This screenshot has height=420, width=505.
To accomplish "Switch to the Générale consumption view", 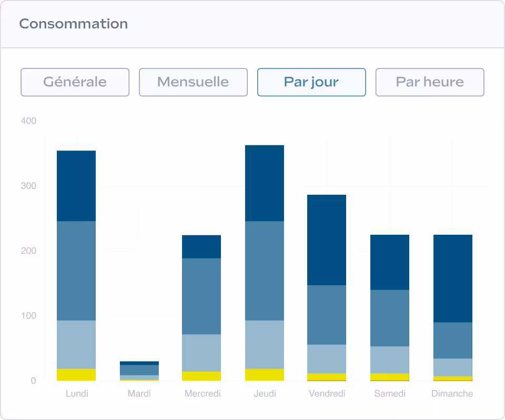I will (75, 82).
